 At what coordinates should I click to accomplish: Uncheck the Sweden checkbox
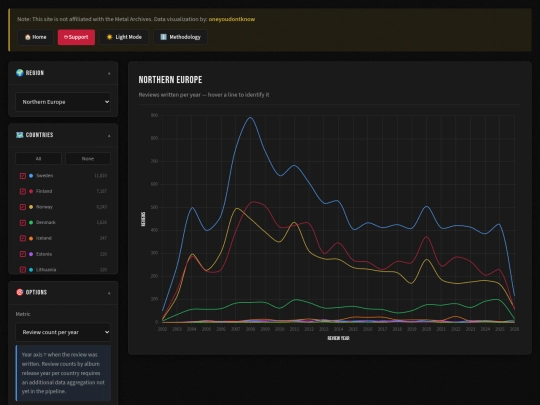[23, 176]
